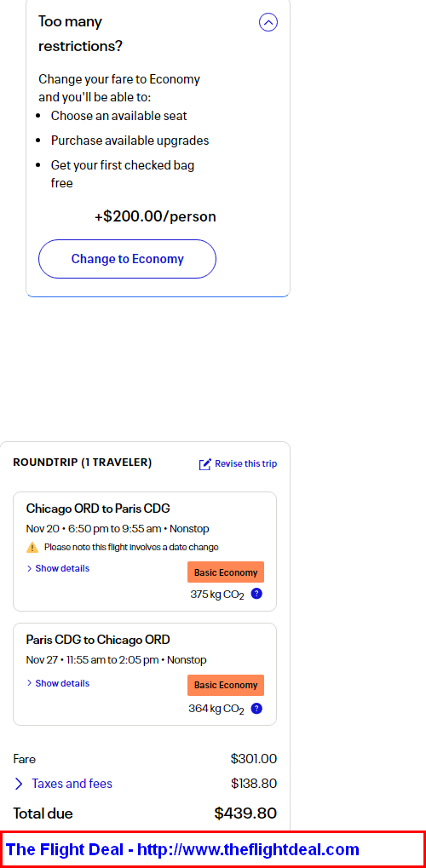The image size is (426, 868).
Task: Click the pencil edit icon beside Revise this trip
Action: pos(205,464)
